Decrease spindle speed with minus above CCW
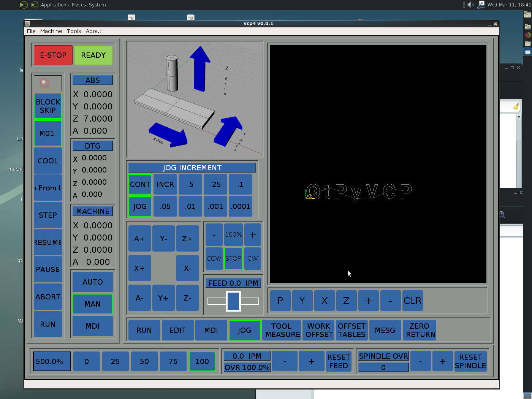 [214, 234]
